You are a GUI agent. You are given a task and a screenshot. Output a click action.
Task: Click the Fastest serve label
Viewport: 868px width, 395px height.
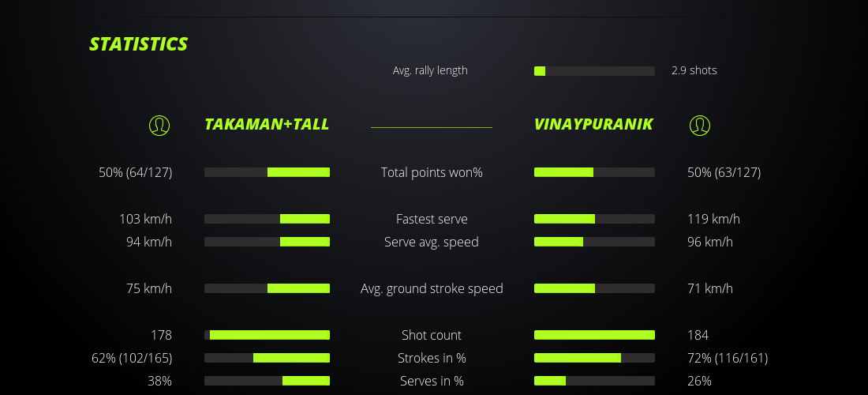(432, 219)
